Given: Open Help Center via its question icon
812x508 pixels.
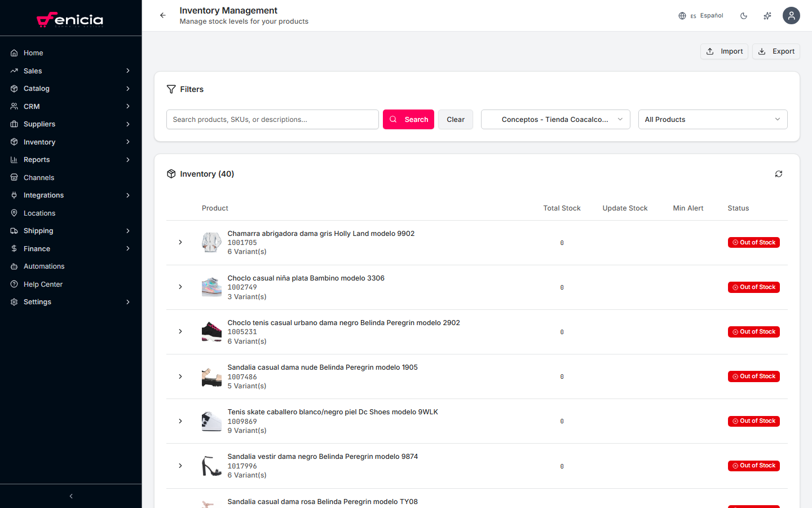Looking at the screenshot, I should pyautogui.click(x=14, y=284).
